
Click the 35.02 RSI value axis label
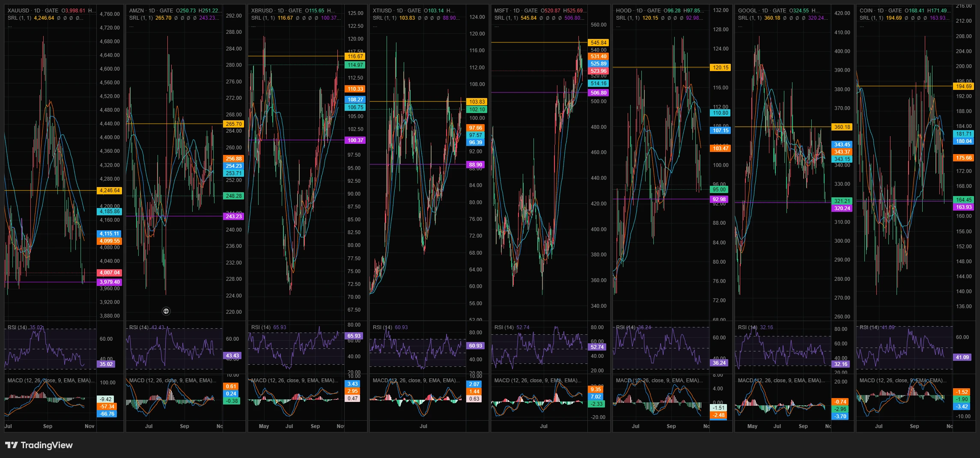106,364
